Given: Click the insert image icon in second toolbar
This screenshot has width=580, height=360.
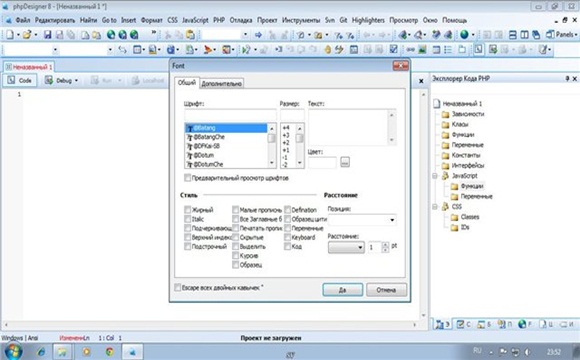Looking at the screenshot, I should click(x=422, y=49).
